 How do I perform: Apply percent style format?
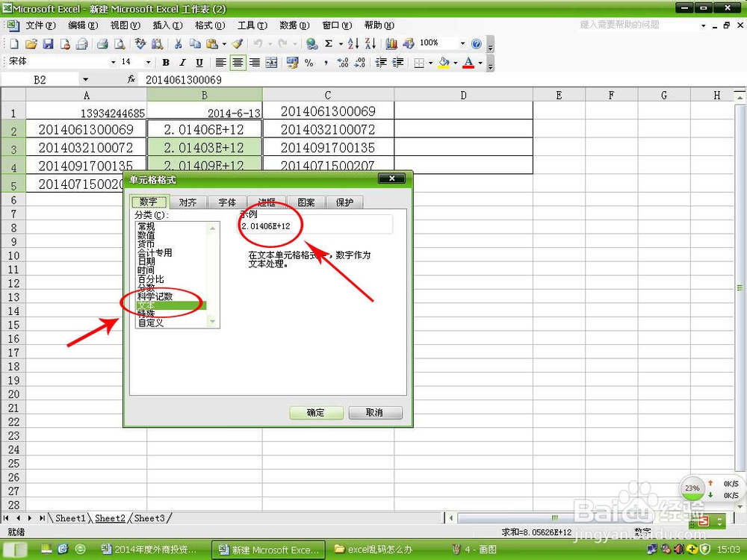pyautogui.click(x=309, y=63)
